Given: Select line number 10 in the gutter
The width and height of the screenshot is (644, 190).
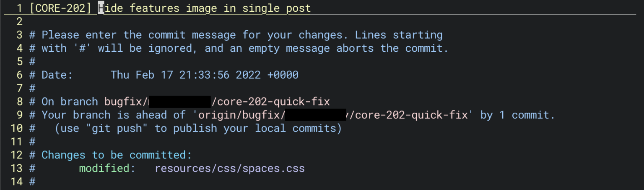Looking at the screenshot, I should [16, 129].
